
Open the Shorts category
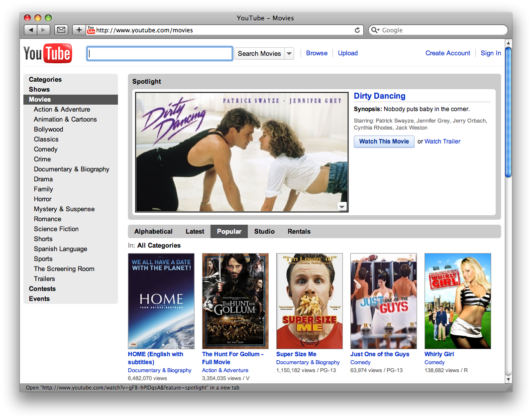43,239
